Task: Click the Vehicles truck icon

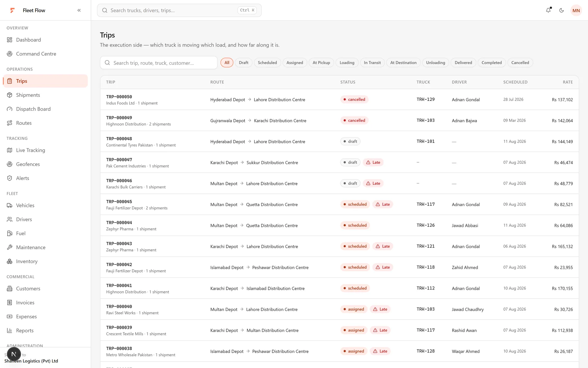Action: pos(10,205)
